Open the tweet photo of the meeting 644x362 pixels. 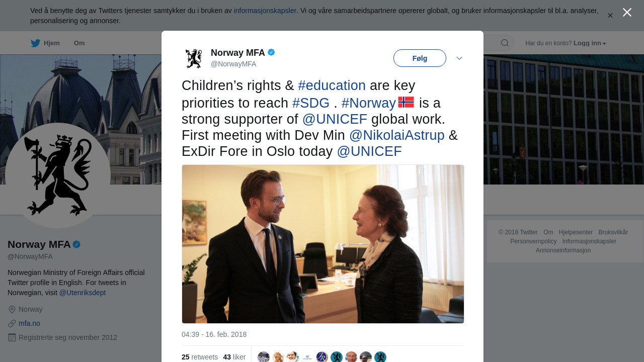coord(323,244)
